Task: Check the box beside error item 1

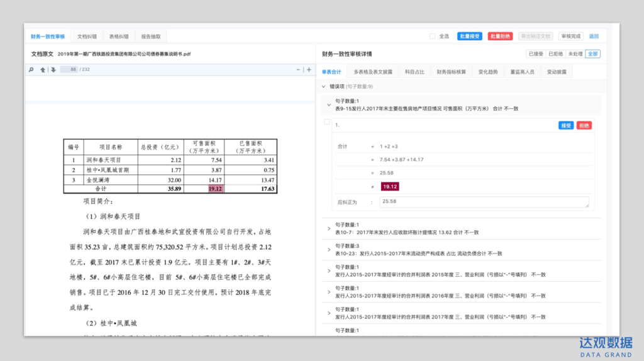Action: pos(327,122)
